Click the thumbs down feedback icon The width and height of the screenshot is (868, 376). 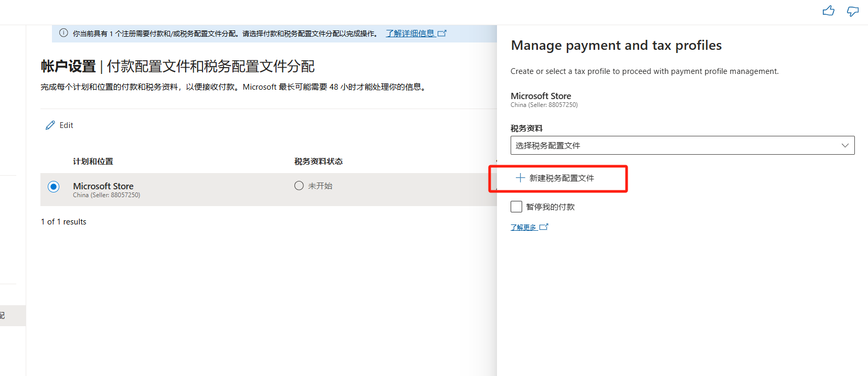click(853, 11)
